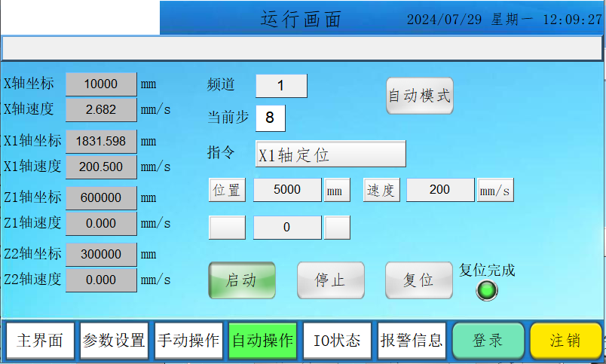Go to the 手动操作 tab

(188, 341)
